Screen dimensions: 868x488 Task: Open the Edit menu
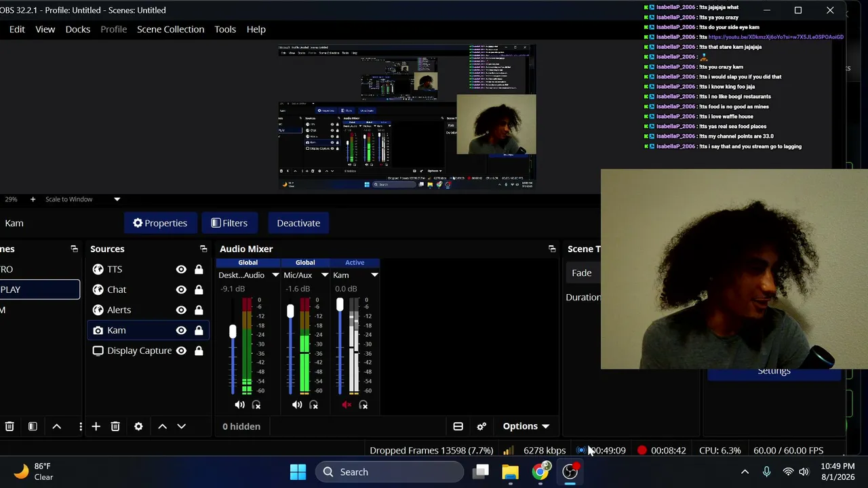pyautogui.click(x=17, y=29)
